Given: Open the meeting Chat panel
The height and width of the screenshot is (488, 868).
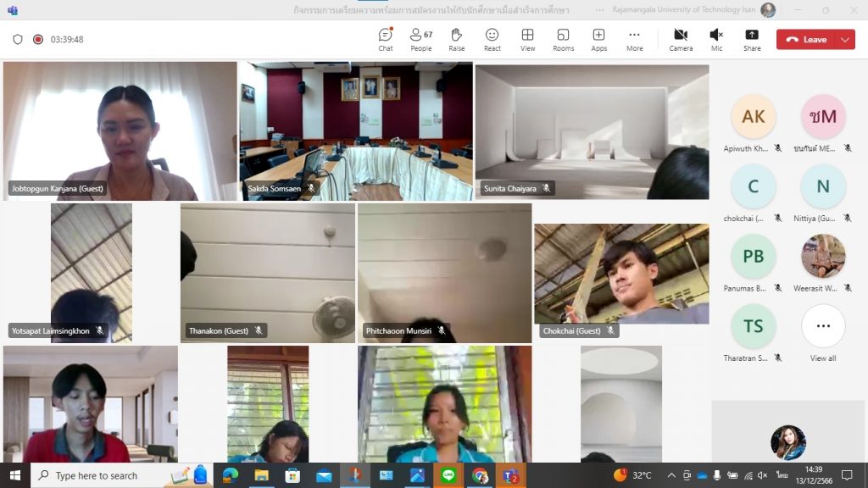Looking at the screenshot, I should pos(386,39).
